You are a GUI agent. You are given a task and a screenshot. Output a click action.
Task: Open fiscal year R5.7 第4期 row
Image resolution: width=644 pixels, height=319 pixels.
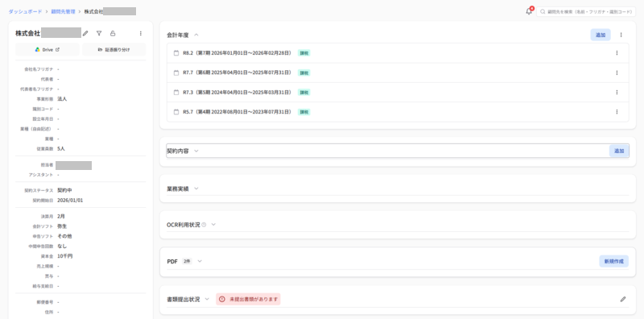click(398, 112)
